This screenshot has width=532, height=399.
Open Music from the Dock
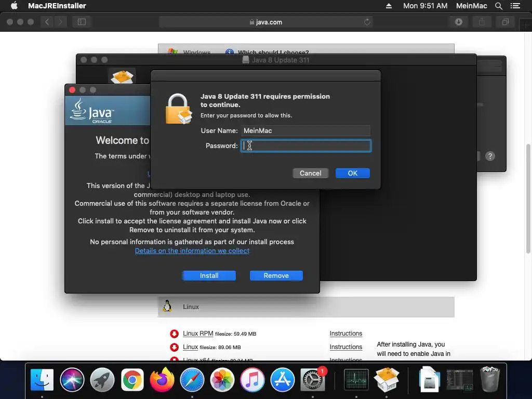tap(252, 380)
